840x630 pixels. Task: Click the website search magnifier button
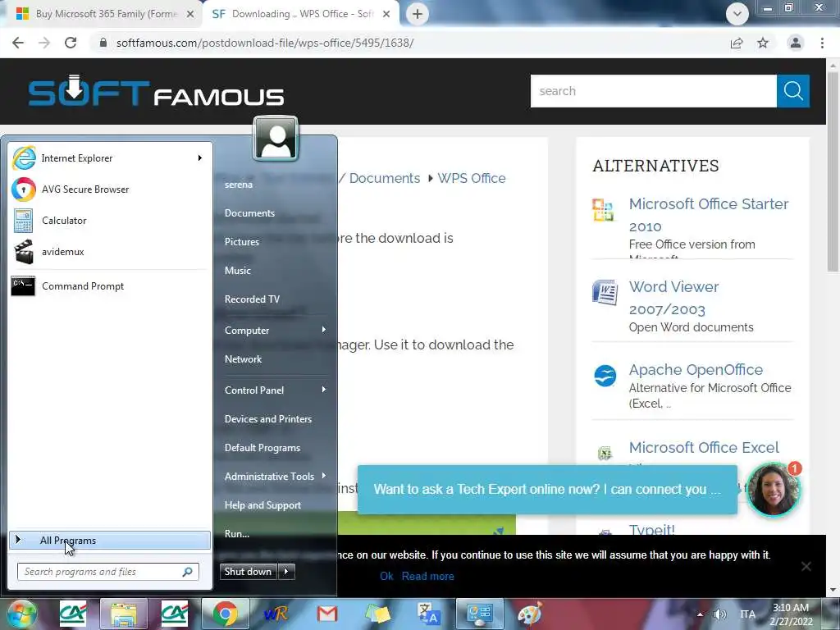pyautogui.click(x=793, y=91)
